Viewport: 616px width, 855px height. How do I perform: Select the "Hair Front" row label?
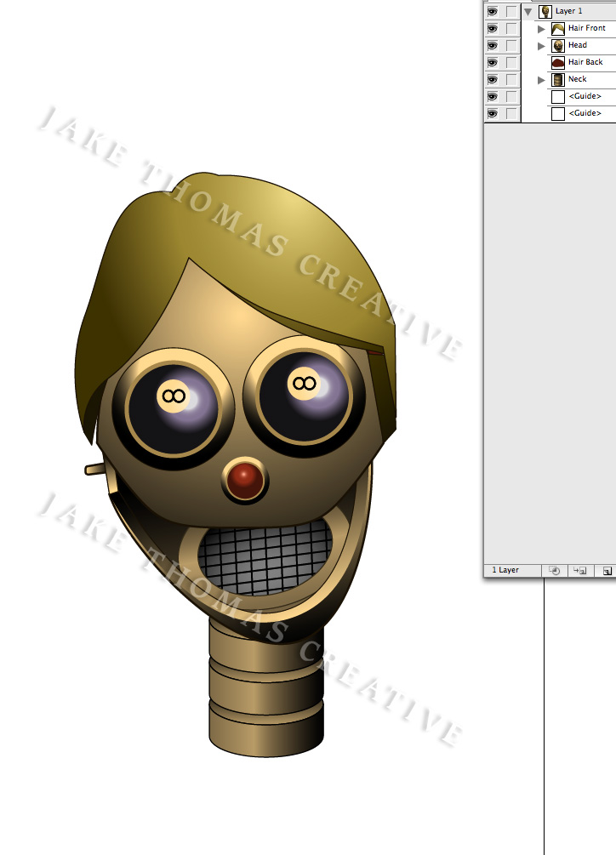point(586,28)
